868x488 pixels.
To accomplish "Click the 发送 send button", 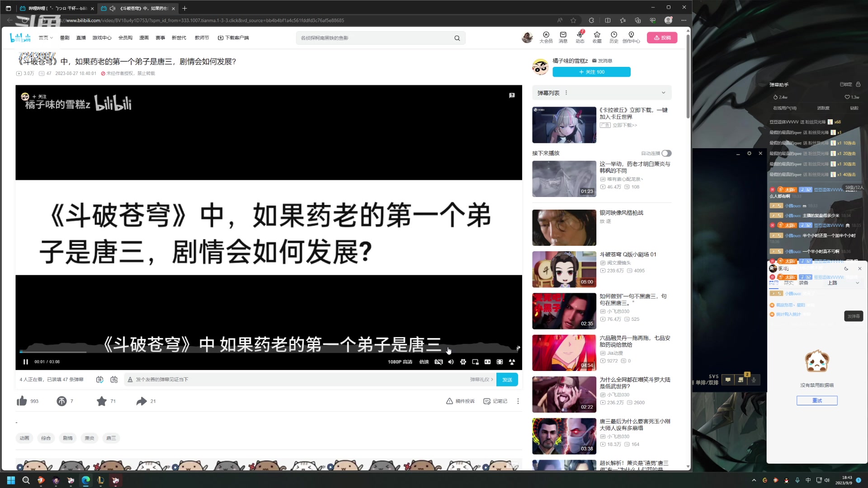I will (x=507, y=380).
